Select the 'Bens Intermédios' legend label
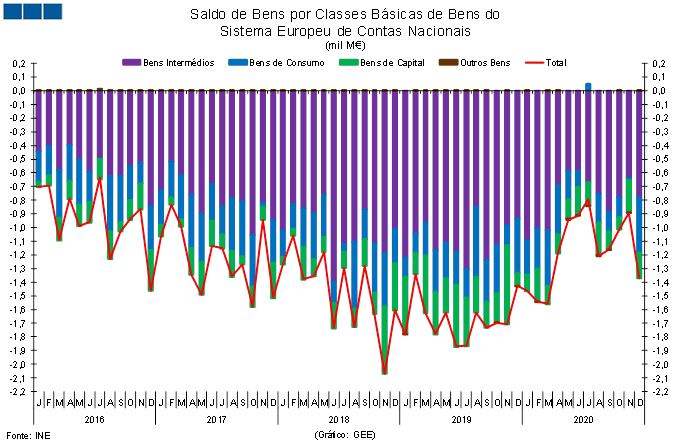This screenshot has width=680, height=446. pyautogui.click(x=179, y=62)
